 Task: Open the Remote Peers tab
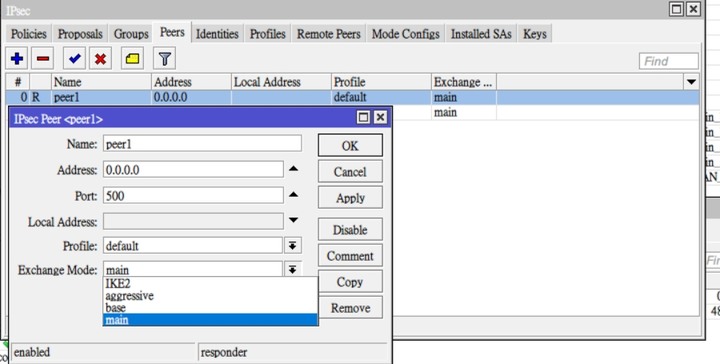(329, 34)
